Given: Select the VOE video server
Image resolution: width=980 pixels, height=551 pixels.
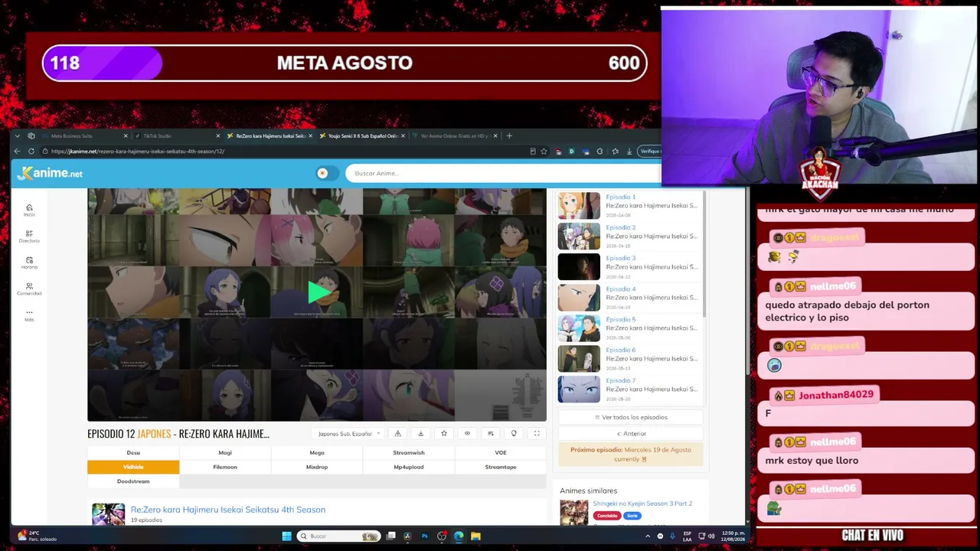Looking at the screenshot, I should (501, 452).
